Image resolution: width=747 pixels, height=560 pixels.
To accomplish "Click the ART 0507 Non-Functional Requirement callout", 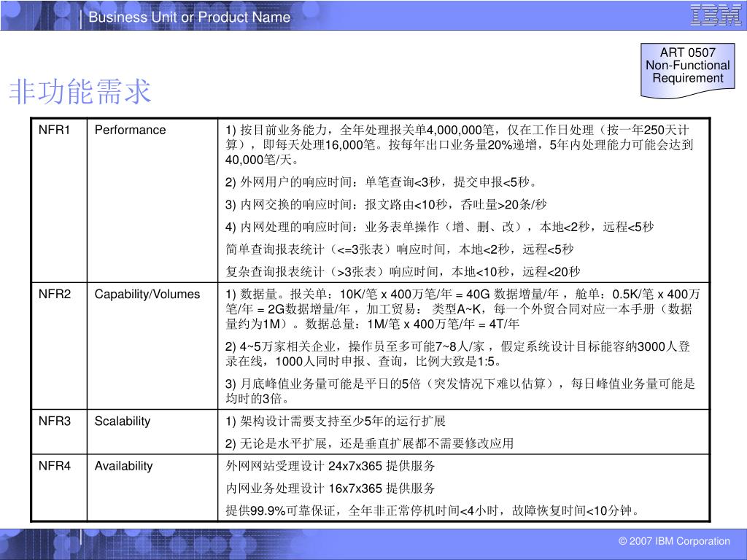I will click(687, 70).
